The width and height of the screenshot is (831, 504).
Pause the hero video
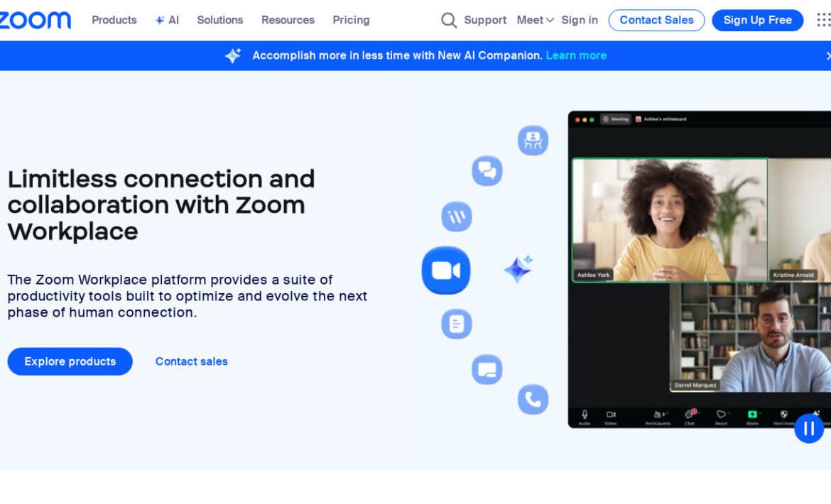click(x=809, y=428)
